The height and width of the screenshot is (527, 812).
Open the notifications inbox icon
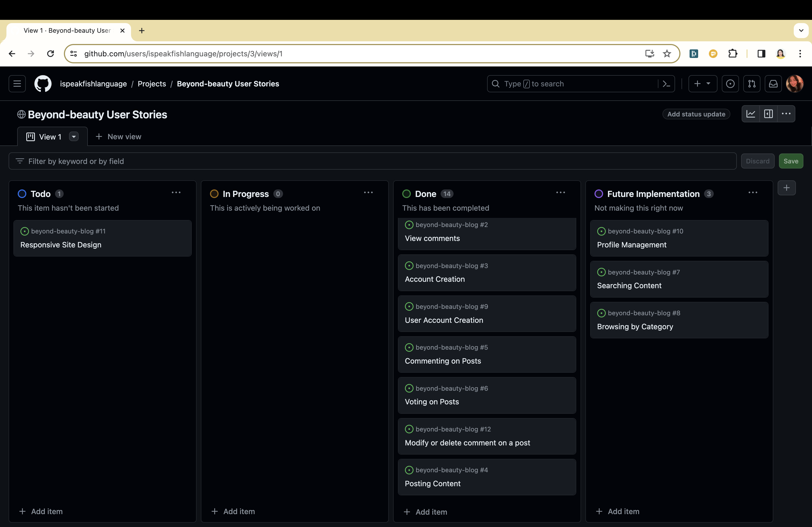[x=773, y=84]
